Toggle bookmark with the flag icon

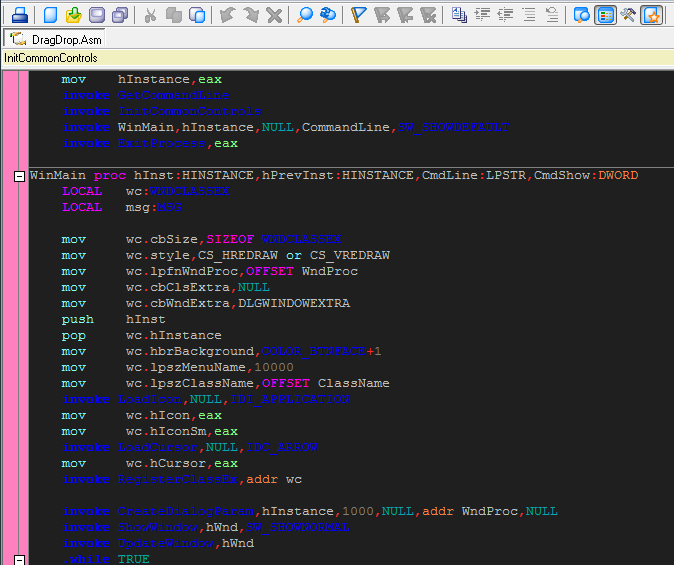pyautogui.click(x=358, y=15)
